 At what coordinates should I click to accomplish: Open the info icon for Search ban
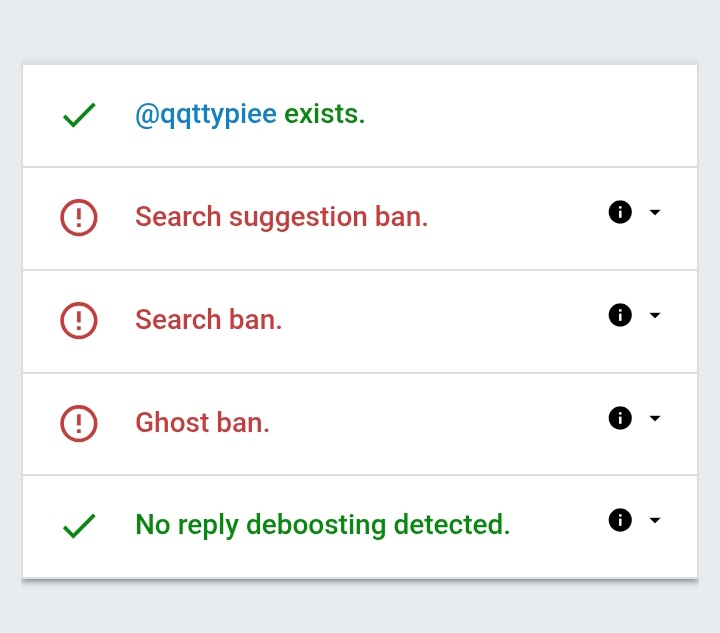pos(620,316)
